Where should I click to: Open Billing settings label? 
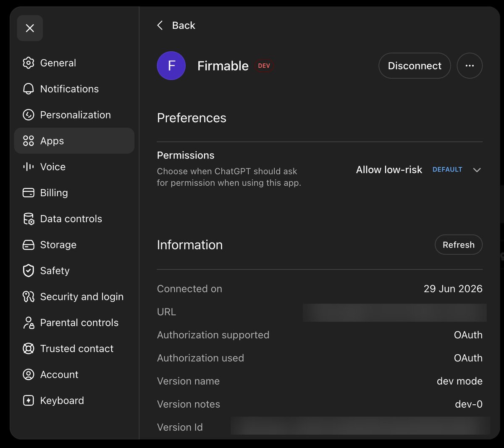pos(54,193)
